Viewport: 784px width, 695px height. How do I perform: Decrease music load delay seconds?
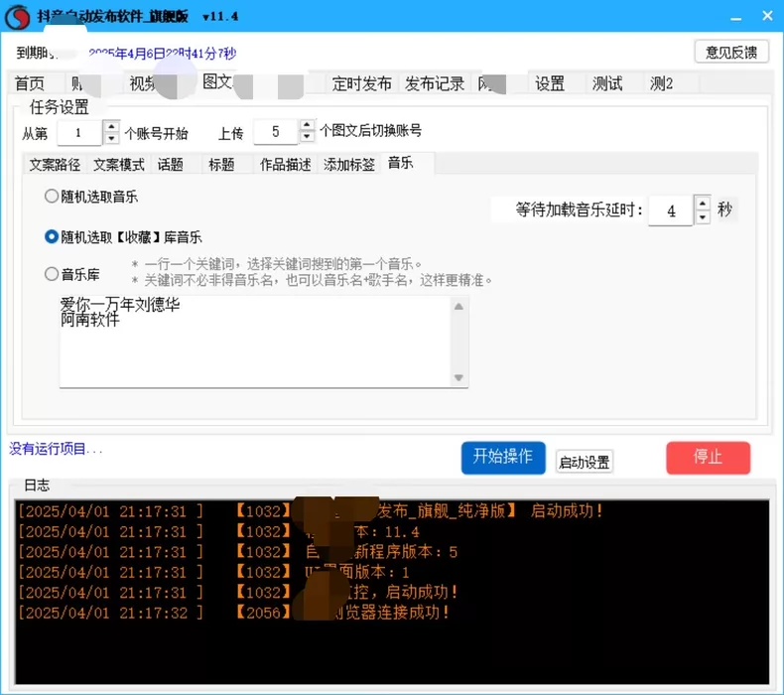703,217
